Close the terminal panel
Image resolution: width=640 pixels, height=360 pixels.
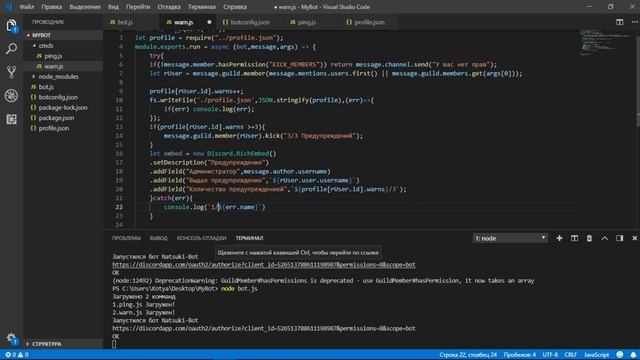pos(634,238)
